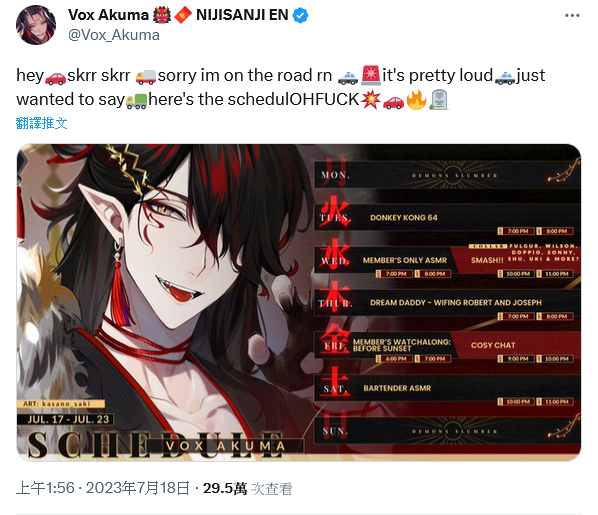Click the Vox Akuma display name
Screen dimensions: 598x515
point(108,15)
